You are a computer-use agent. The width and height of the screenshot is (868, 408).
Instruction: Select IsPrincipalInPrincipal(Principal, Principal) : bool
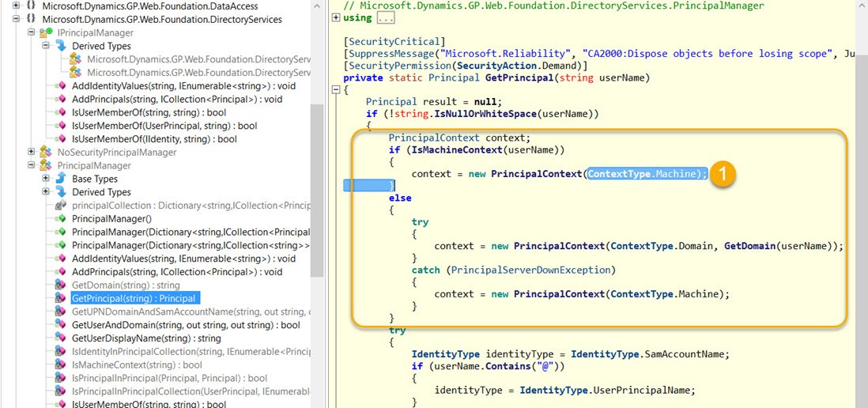(x=169, y=378)
